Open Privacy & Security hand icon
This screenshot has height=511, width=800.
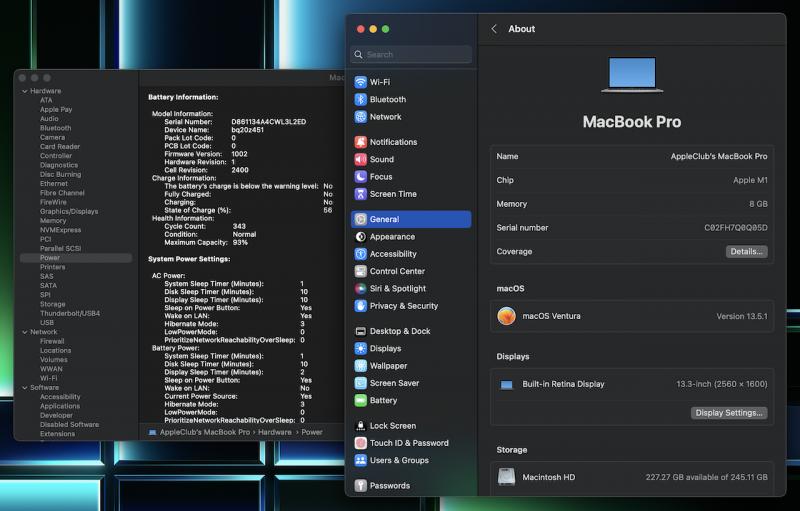(x=361, y=306)
